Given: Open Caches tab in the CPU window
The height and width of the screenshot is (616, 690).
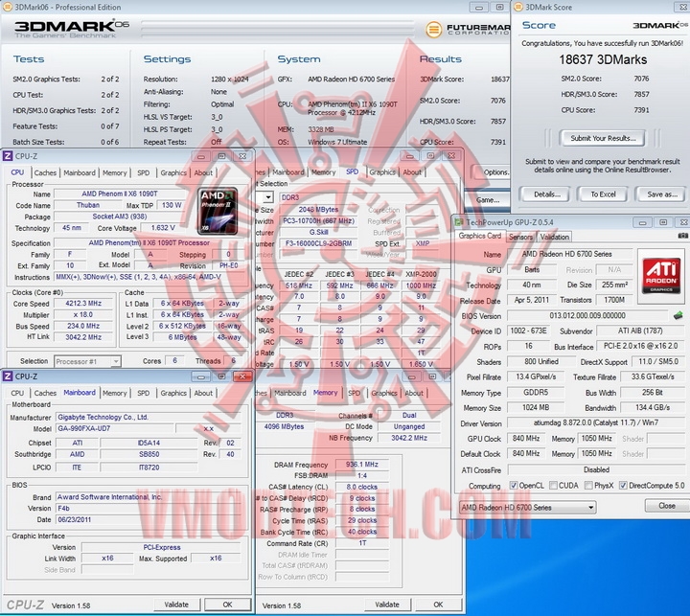Looking at the screenshot, I should point(45,172).
